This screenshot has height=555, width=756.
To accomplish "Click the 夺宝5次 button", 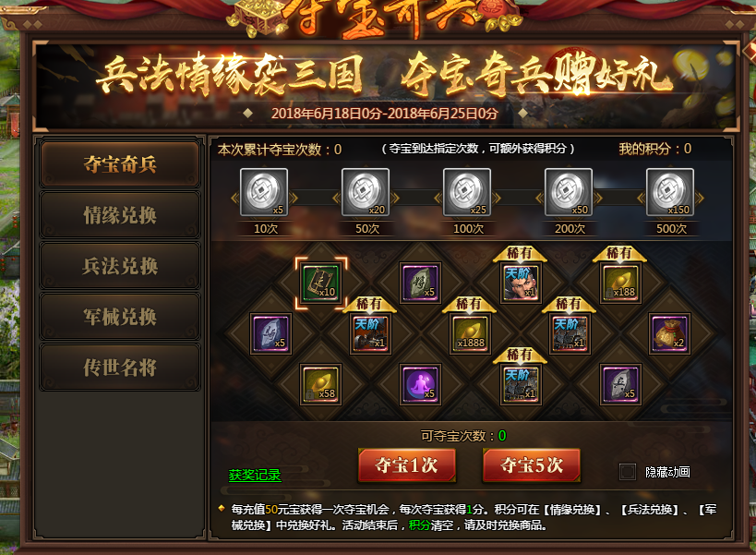I will click(532, 465).
